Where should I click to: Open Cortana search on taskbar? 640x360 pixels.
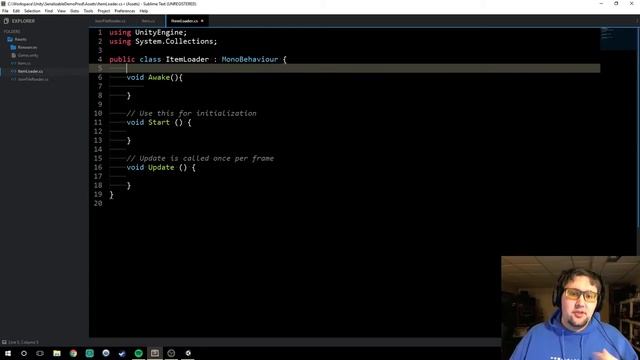pos(24,353)
